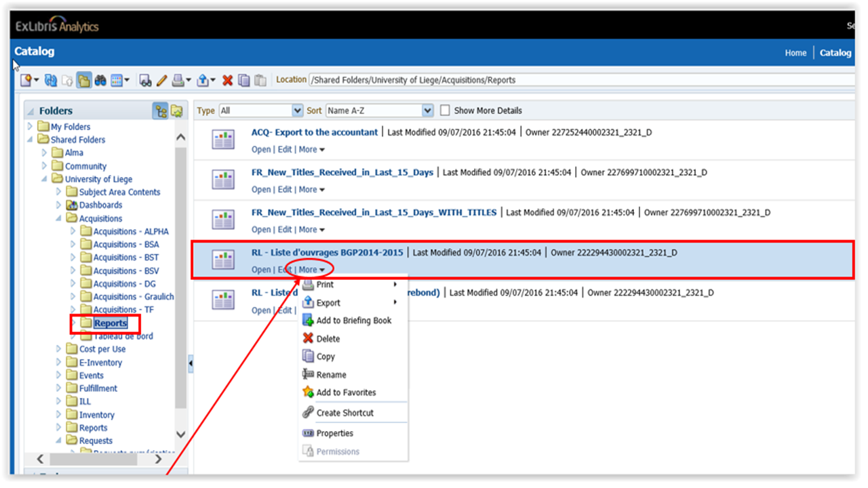This screenshot has height=488, width=868.
Task: Click More under FR_New_Titles_Received_in_Last_15_Days_WITH_TITLES
Action: (x=311, y=229)
